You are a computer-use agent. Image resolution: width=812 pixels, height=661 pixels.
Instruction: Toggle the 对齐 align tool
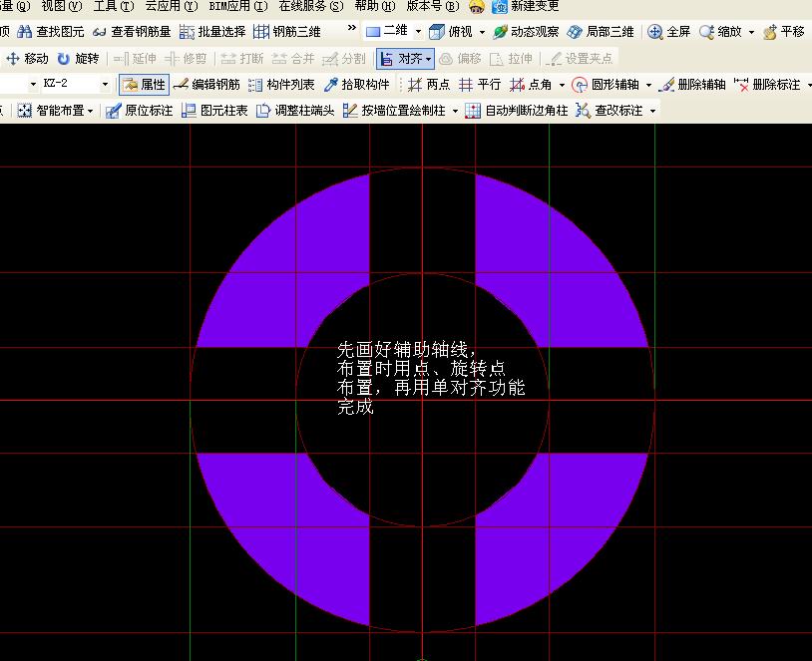(x=405, y=59)
